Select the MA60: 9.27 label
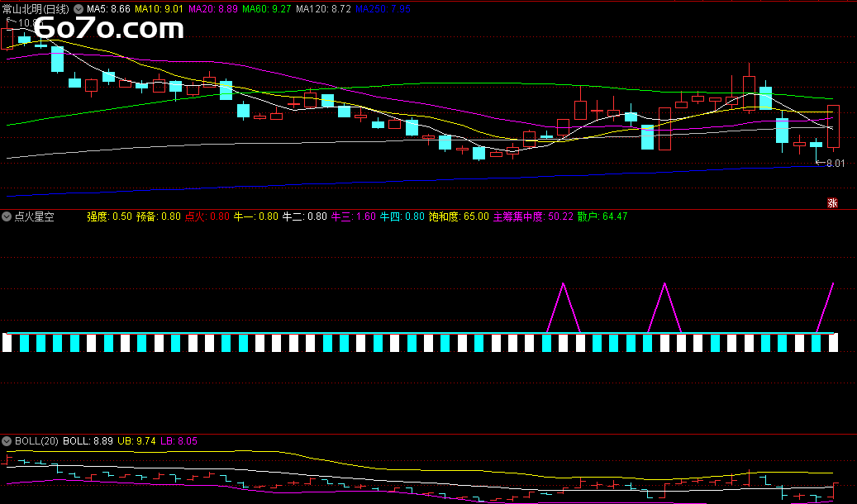The image size is (857, 504). pos(266,9)
